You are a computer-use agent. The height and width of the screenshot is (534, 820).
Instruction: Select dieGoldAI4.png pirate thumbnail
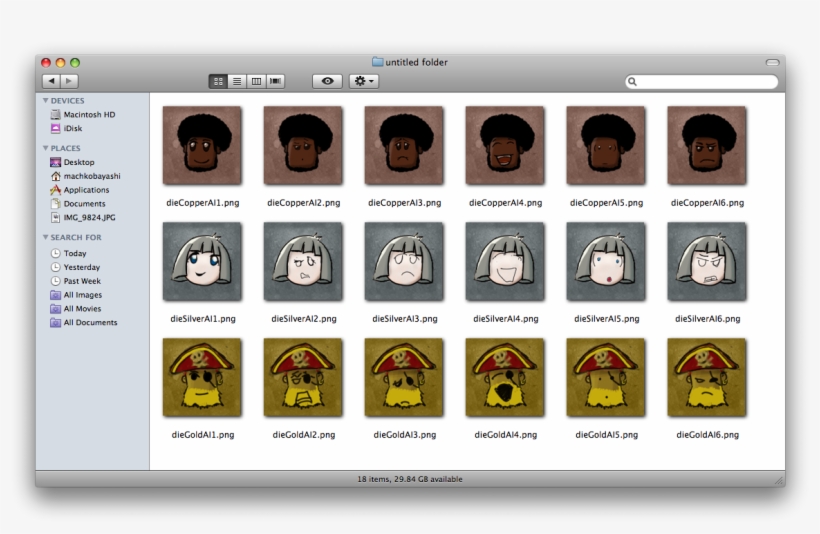click(x=505, y=378)
